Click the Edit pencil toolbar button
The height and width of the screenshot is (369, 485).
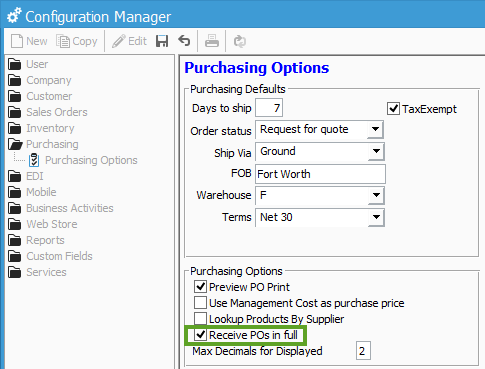(129, 41)
